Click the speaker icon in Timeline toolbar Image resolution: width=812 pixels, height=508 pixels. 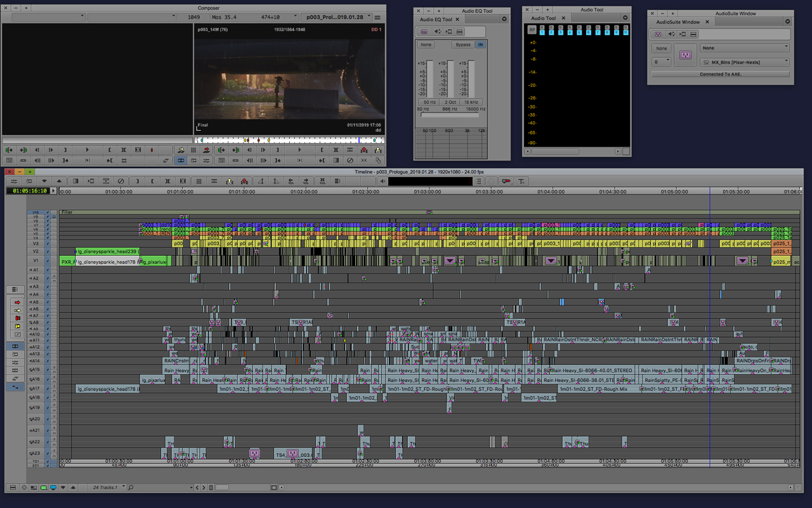pyautogui.click(x=383, y=181)
